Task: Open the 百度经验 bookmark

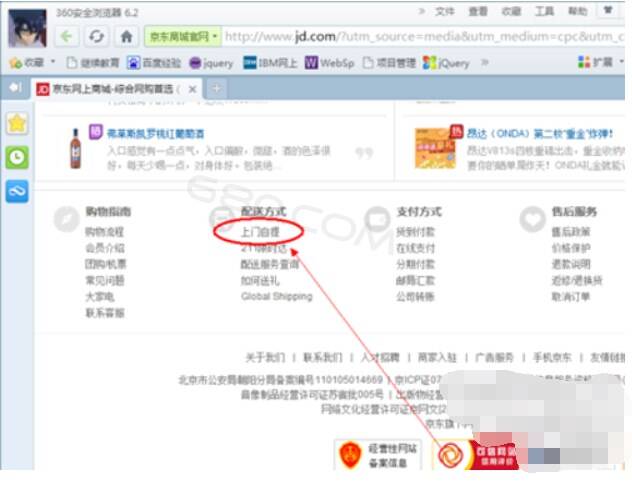Action: point(154,63)
